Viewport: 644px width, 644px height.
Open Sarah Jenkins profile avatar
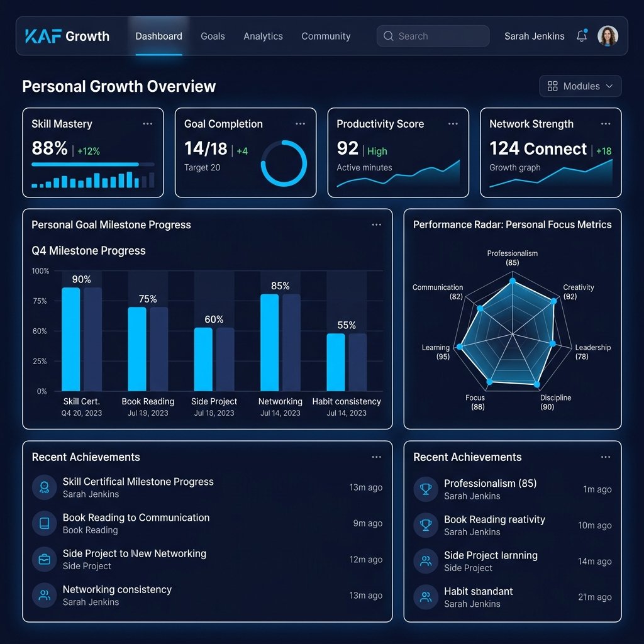click(608, 36)
